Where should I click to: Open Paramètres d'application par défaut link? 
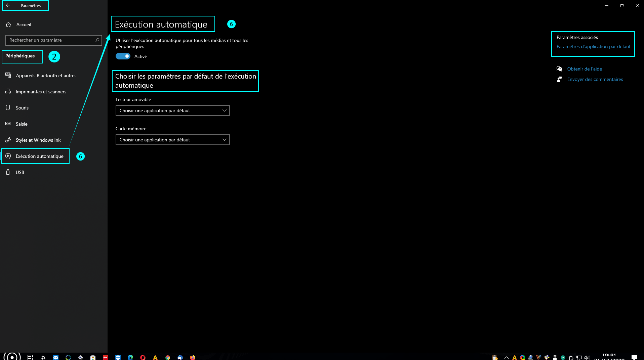[593, 47]
